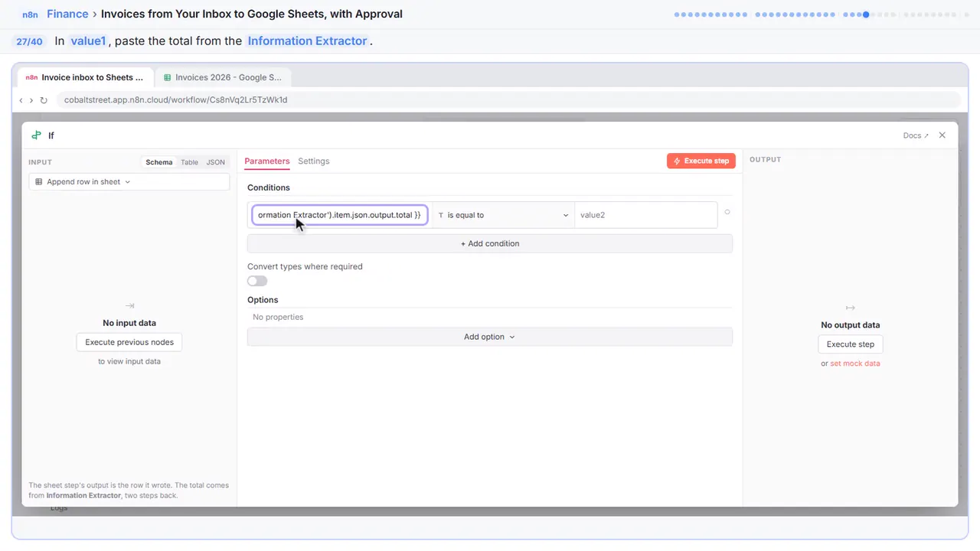Click Execute previous nodes

(129, 342)
